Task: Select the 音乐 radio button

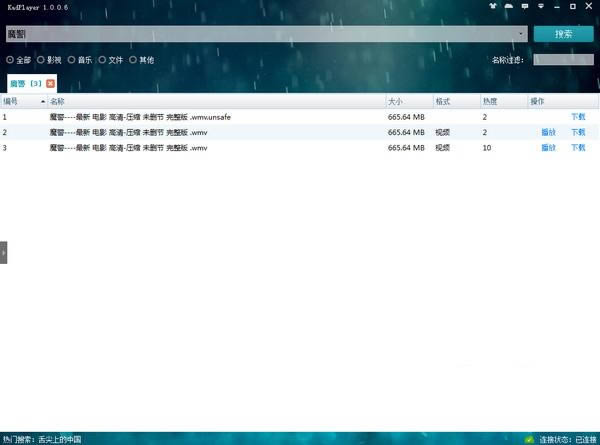Action: point(71,60)
